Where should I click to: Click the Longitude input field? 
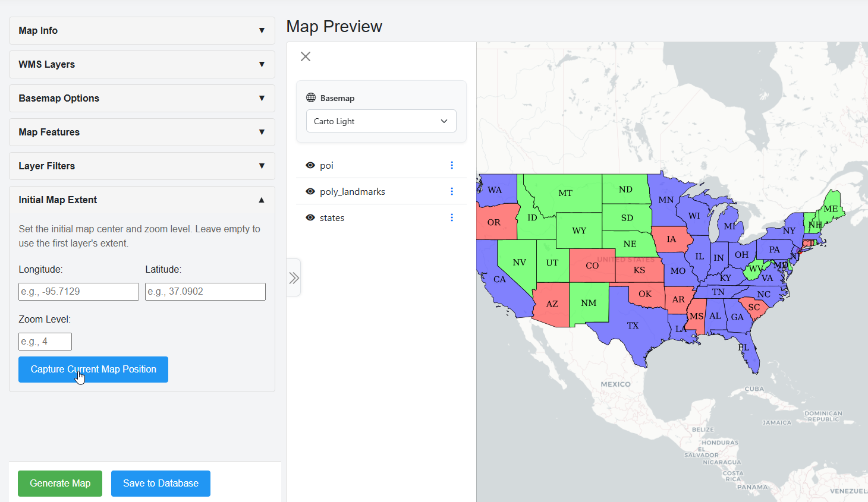click(x=78, y=292)
